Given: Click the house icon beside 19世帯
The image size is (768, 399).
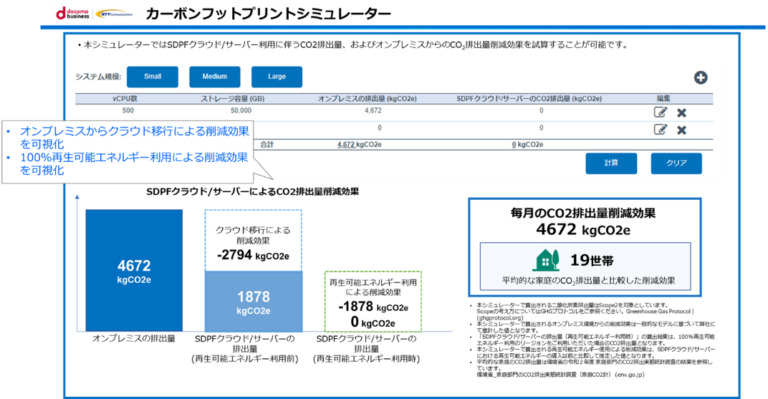Looking at the screenshot, I should click(546, 260).
